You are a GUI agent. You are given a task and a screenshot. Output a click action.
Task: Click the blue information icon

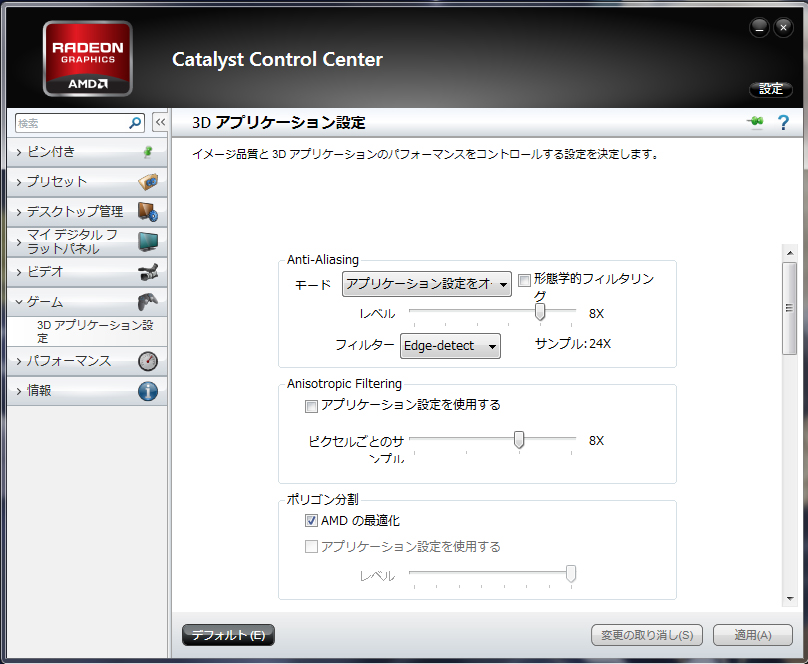(148, 391)
